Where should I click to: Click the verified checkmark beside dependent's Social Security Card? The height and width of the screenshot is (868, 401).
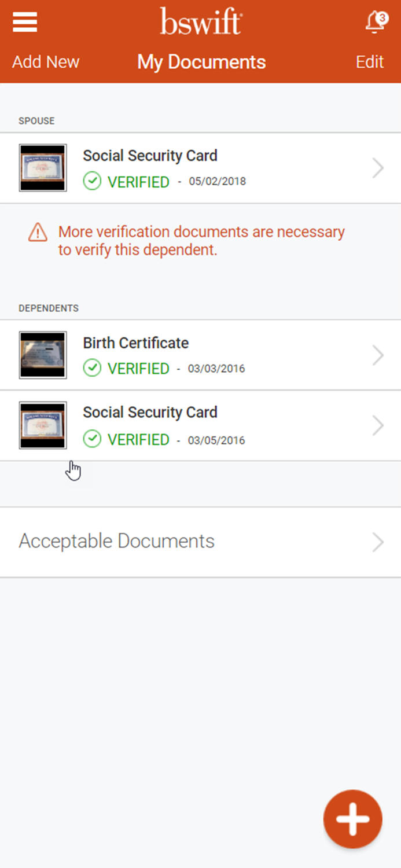[x=93, y=439]
